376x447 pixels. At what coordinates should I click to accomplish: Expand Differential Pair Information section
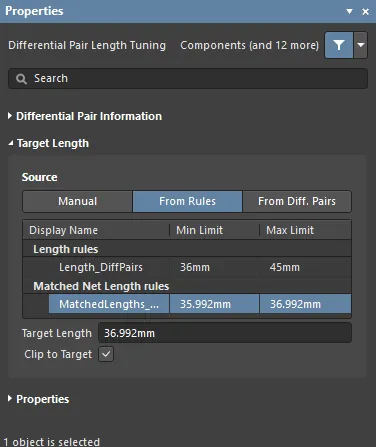(85, 116)
